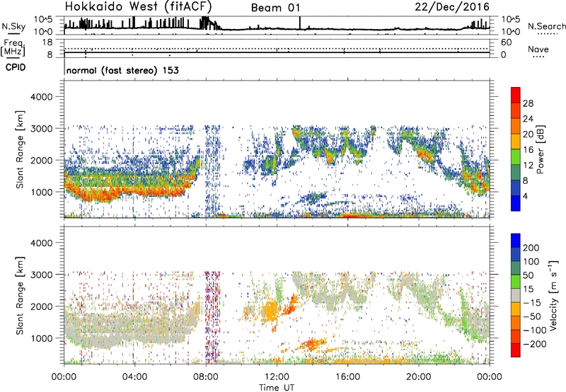Screen dimensions: 566x392
Task: Click the 24 label on the Power color bar
Action: [x=528, y=119]
